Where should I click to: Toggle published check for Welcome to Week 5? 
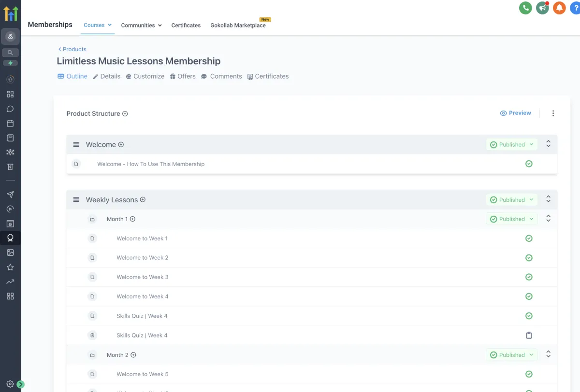(x=529, y=374)
